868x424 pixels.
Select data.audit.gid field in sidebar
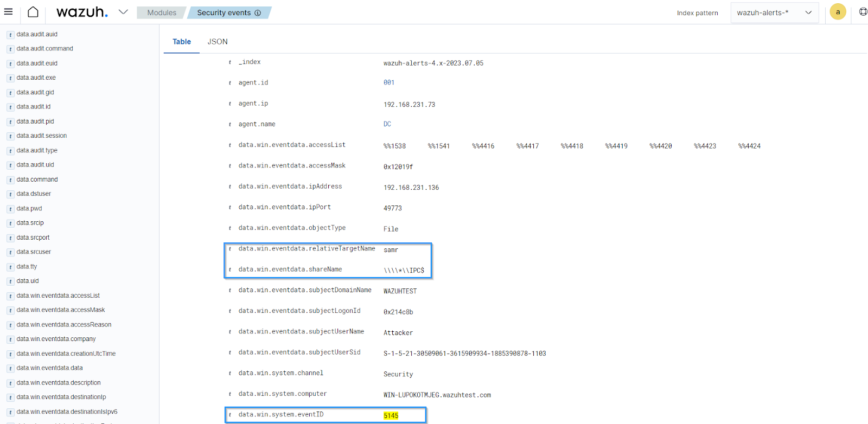tap(35, 92)
